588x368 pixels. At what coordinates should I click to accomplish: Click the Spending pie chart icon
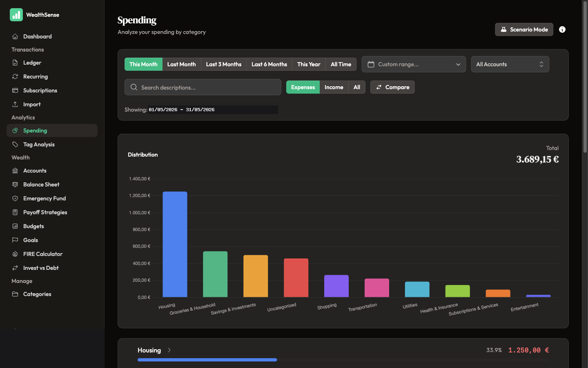(x=15, y=130)
